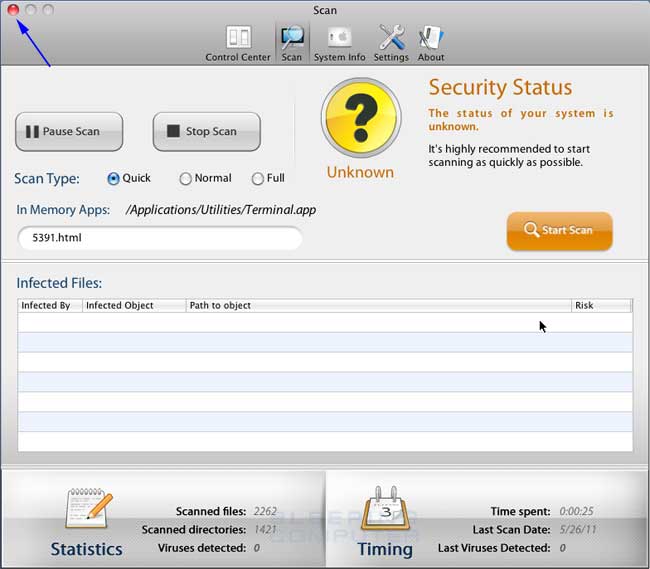The height and width of the screenshot is (569, 650).
Task: Close the Scan window with red button
Action: click(x=13, y=9)
